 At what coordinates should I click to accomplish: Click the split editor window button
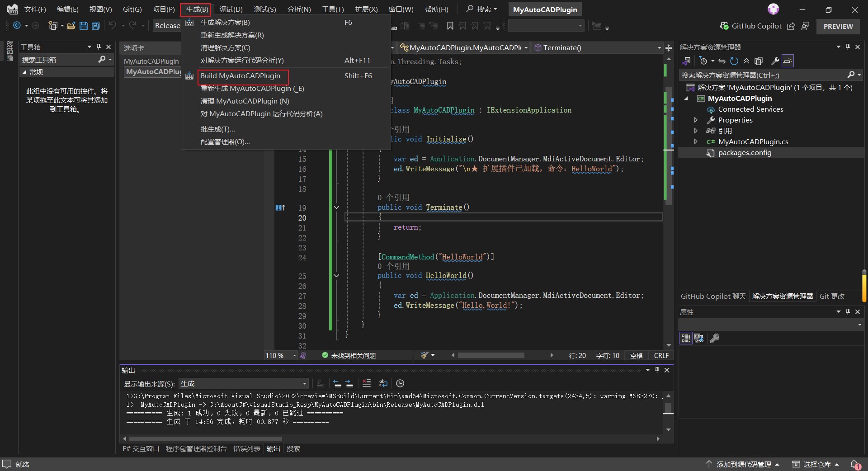click(669, 48)
